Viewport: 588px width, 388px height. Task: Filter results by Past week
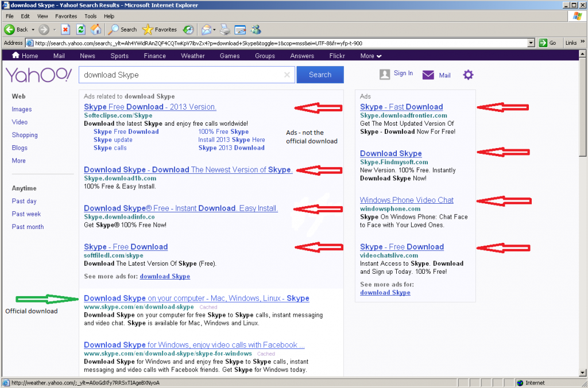pos(26,214)
